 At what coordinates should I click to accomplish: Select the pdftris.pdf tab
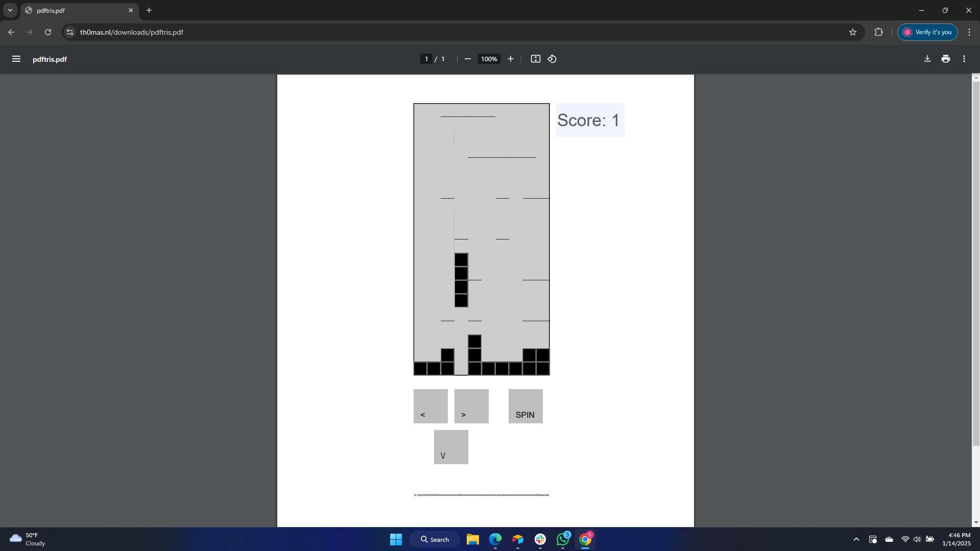point(71,10)
